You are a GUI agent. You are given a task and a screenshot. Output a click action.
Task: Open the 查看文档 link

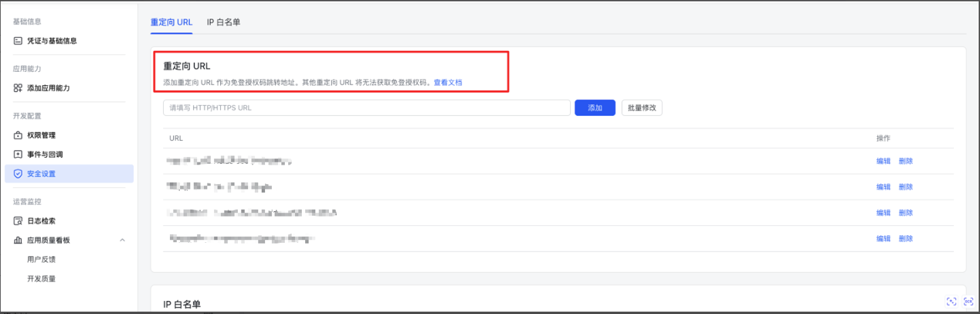448,82
